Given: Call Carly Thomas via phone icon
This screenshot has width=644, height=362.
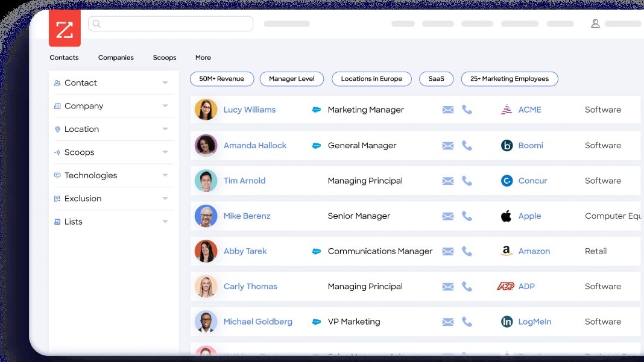Looking at the screenshot, I should click(467, 287).
